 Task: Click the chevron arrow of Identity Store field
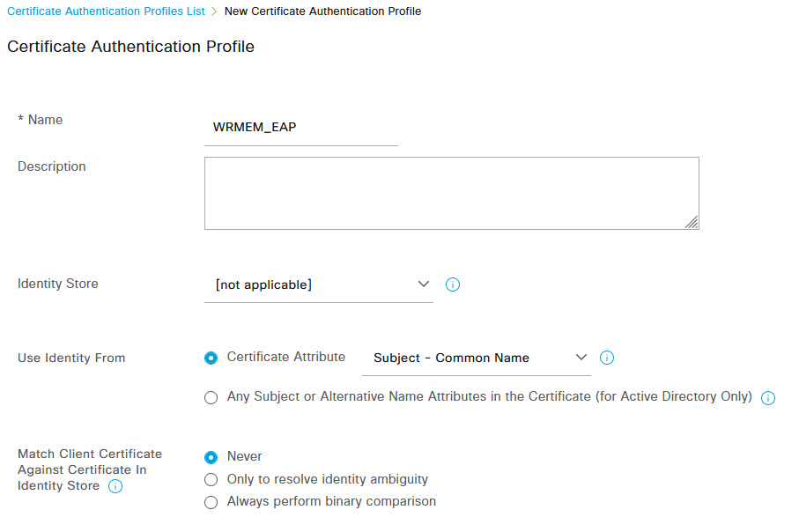pos(424,284)
